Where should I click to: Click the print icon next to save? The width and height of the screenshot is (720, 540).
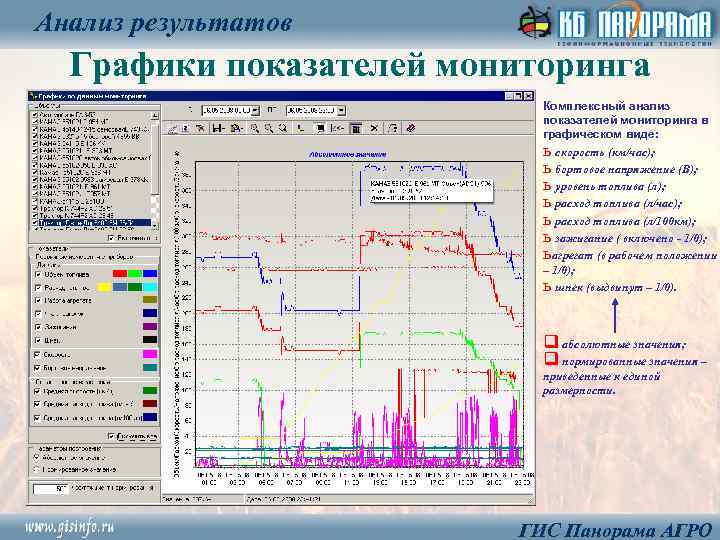coord(236,129)
